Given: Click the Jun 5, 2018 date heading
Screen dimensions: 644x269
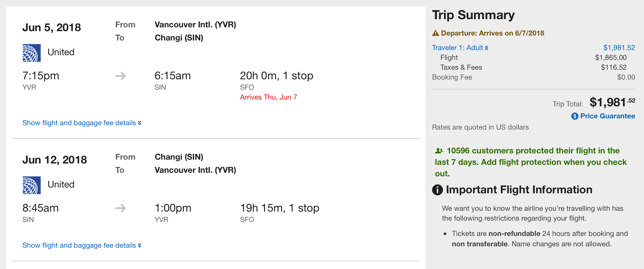Looking at the screenshot, I should [52, 28].
